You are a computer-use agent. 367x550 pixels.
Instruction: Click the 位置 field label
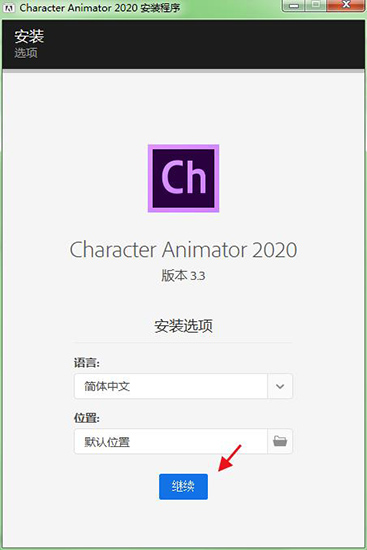point(87,418)
